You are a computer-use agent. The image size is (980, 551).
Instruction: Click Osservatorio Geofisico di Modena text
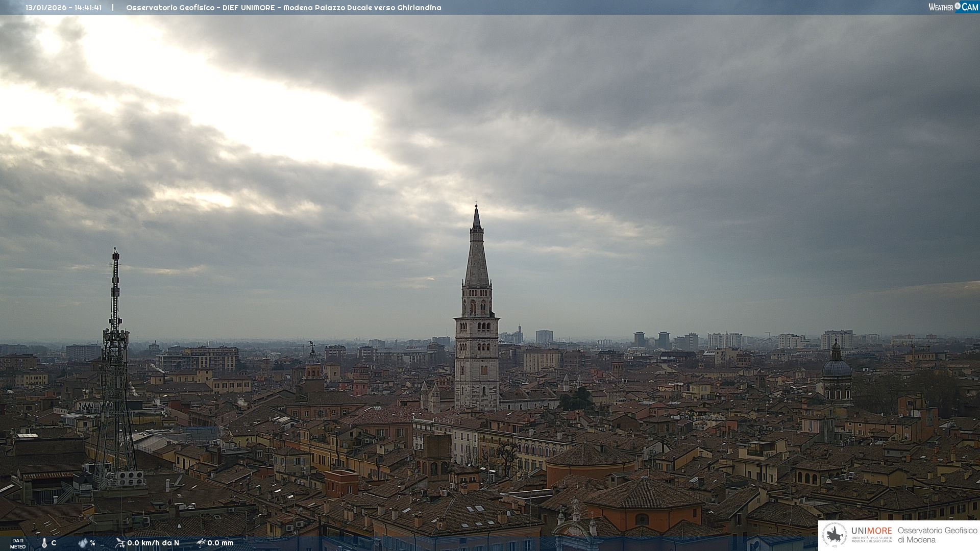tap(937, 535)
